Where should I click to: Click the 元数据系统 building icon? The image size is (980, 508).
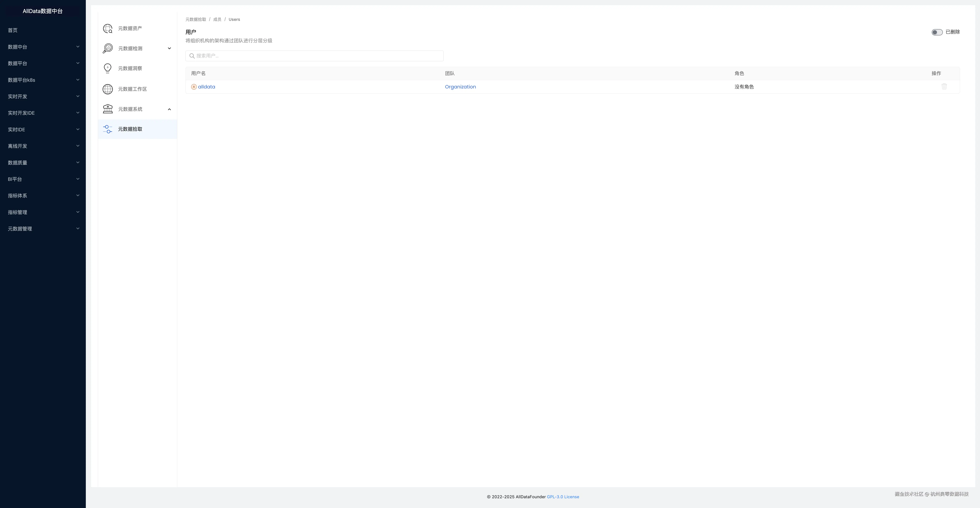pos(108,109)
